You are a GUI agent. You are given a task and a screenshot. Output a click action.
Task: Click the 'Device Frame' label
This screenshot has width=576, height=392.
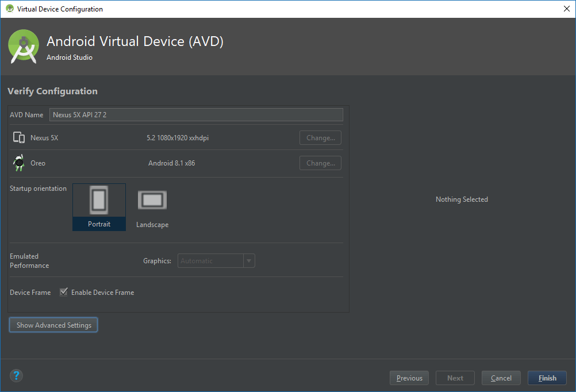(x=30, y=293)
